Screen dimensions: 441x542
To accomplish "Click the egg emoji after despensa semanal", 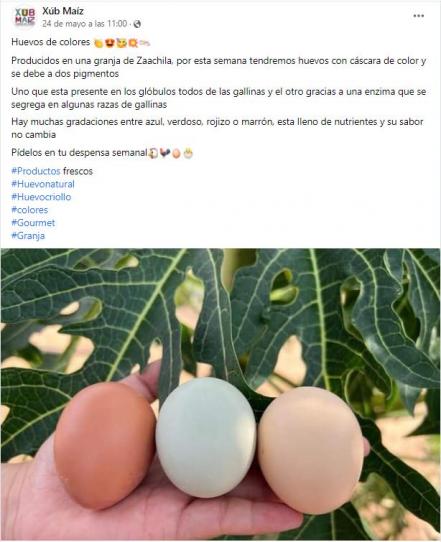I will [x=176, y=153].
